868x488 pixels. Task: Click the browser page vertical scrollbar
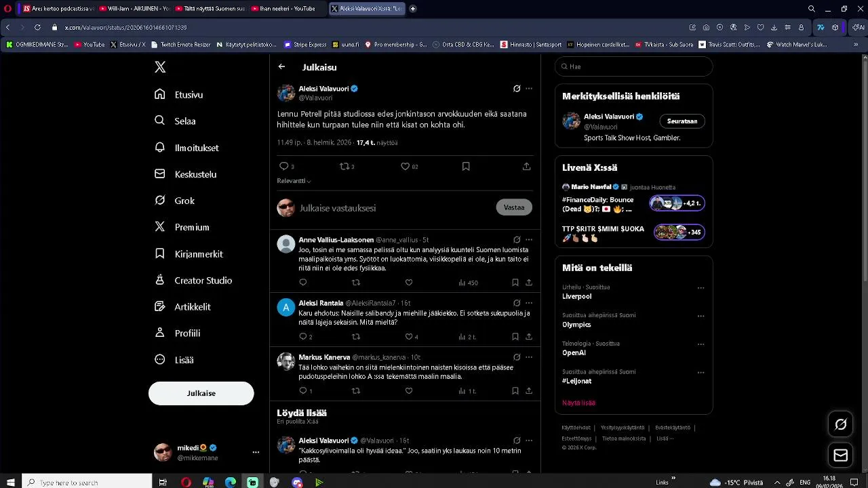tap(865, 169)
